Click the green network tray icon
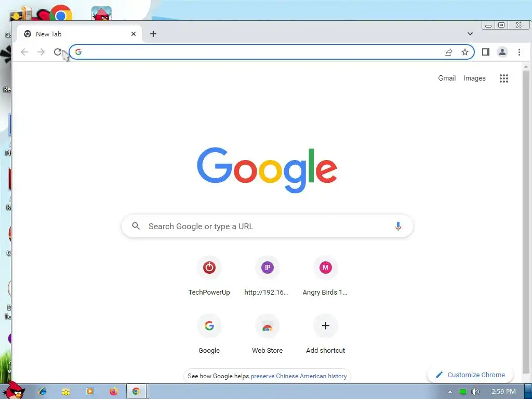 tap(463, 392)
